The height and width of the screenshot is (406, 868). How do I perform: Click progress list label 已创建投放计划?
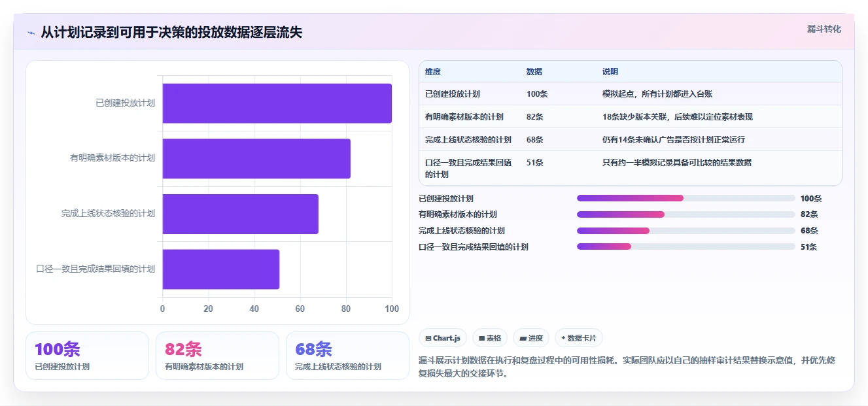coord(446,198)
